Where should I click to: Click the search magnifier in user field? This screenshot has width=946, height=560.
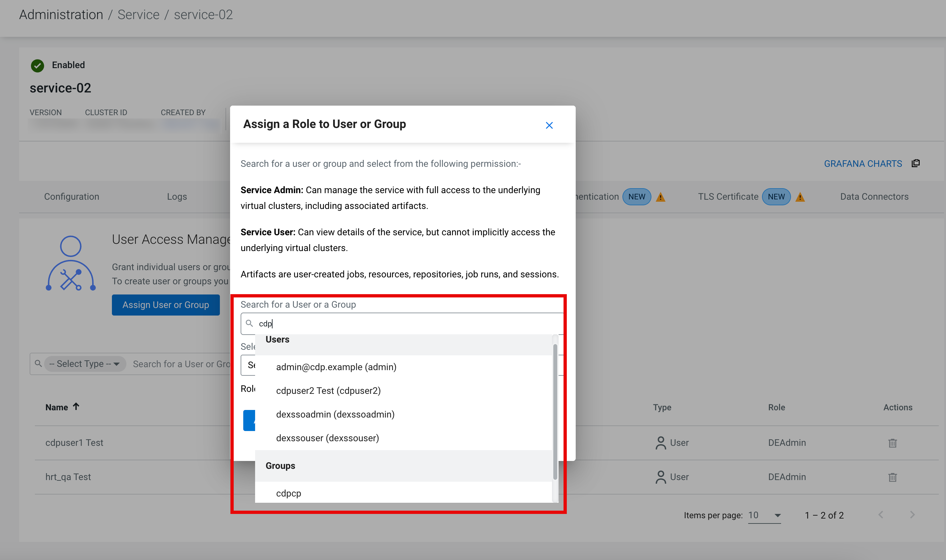click(249, 323)
